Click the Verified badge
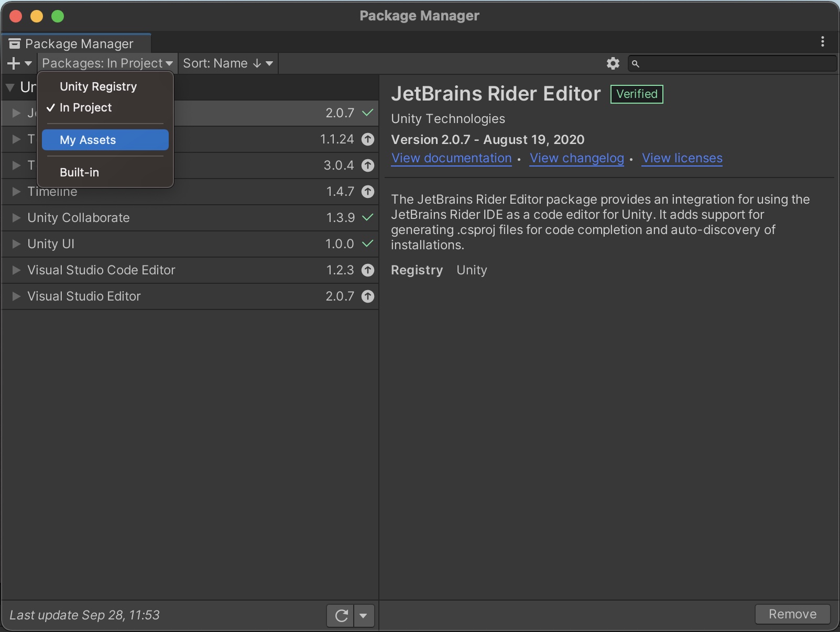 [x=637, y=94]
